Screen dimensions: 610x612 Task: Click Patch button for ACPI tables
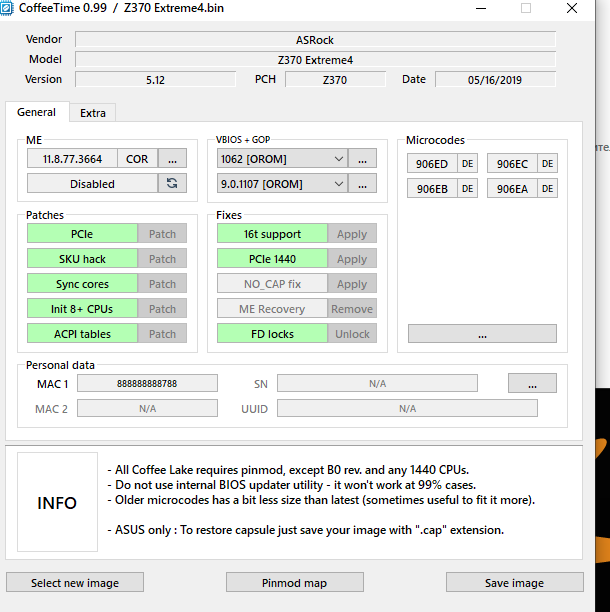tap(162, 334)
